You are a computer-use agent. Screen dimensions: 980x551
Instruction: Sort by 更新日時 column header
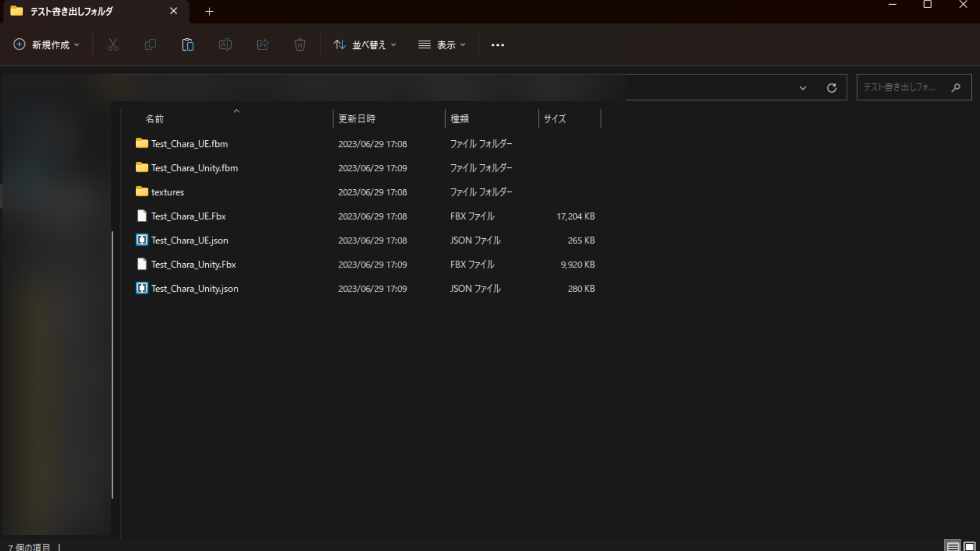[357, 119]
